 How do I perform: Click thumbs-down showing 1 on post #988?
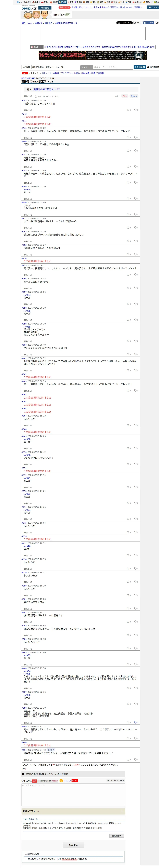tap(136, 722)
